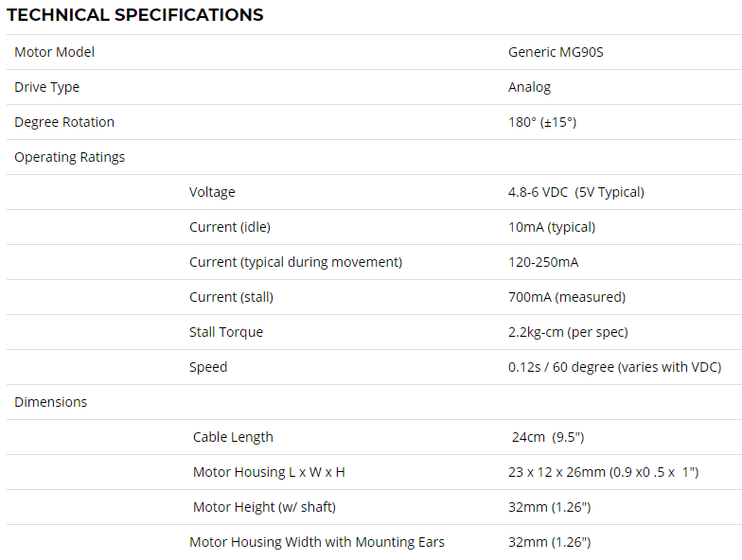Click the 700mA (measured) stall current value

pyautogui.click(x=567, y=297)
